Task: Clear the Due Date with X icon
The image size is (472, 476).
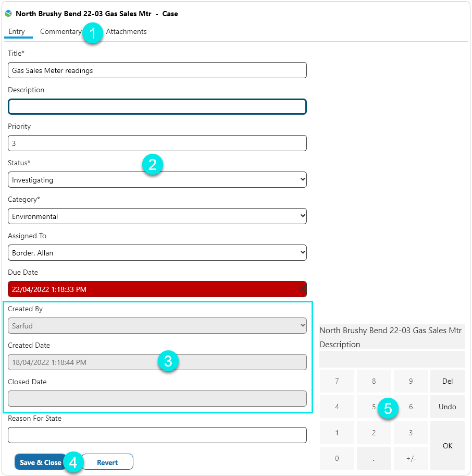Action: (x=303, y=289)
